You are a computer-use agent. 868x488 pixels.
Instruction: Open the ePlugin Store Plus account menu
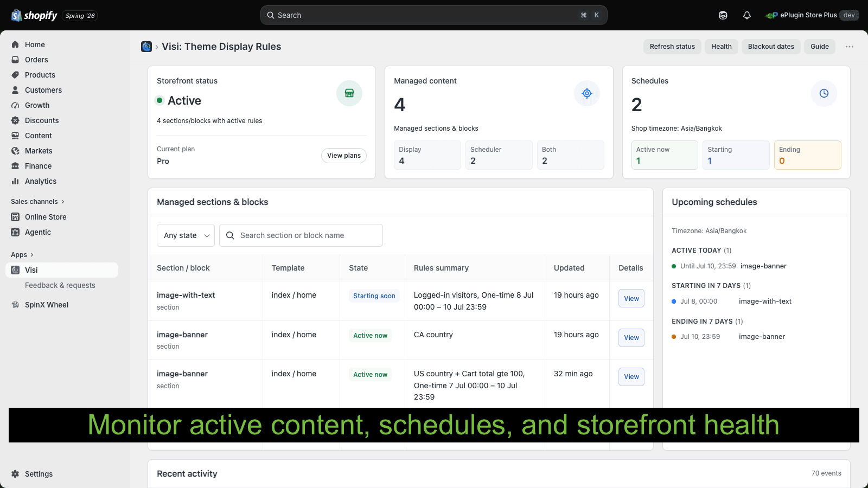pyautogui.click(x=812, y=15)
